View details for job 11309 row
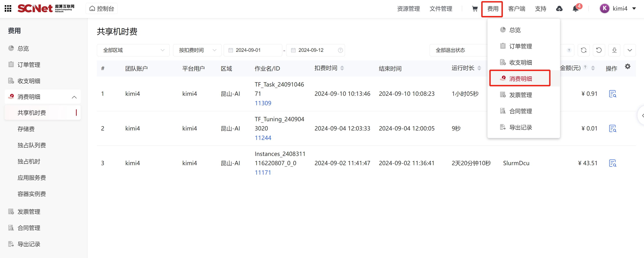Viewport: 644px width, 258px height. point(612,94)
